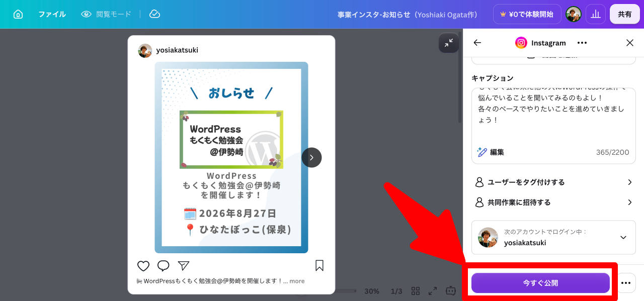Click the 30% zoom level value

372,291
